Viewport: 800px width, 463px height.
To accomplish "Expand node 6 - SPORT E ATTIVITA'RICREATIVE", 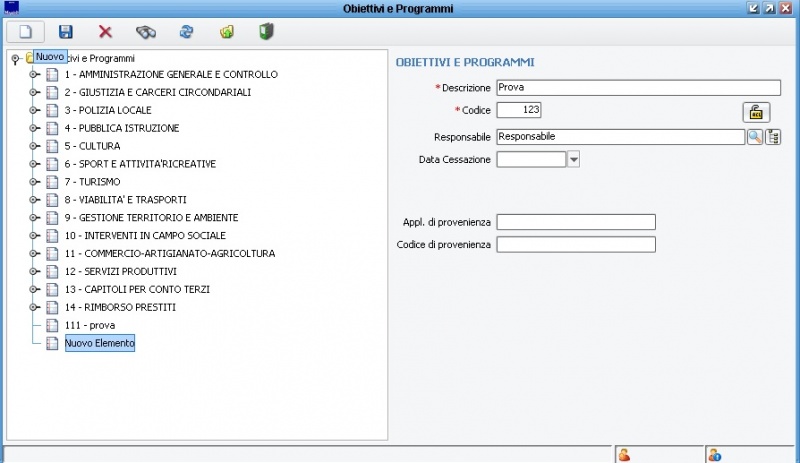I will pyautogui.click(x=34, y=164).
